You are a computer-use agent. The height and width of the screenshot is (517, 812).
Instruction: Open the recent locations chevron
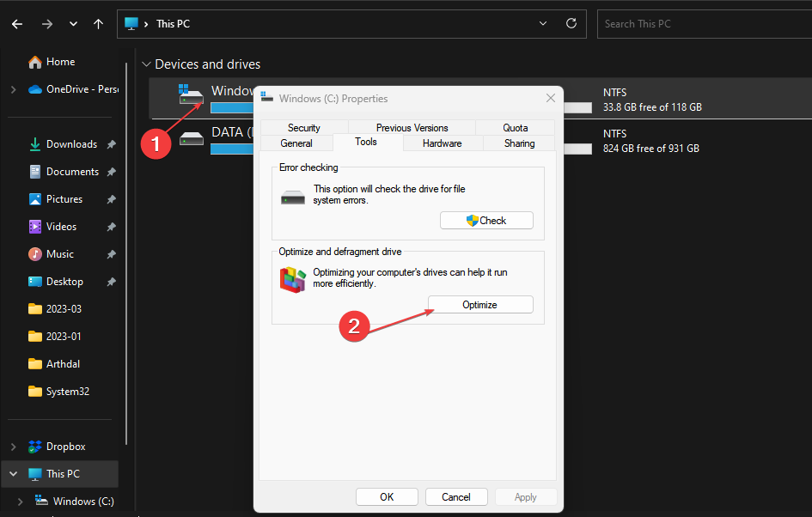(74, 24)
